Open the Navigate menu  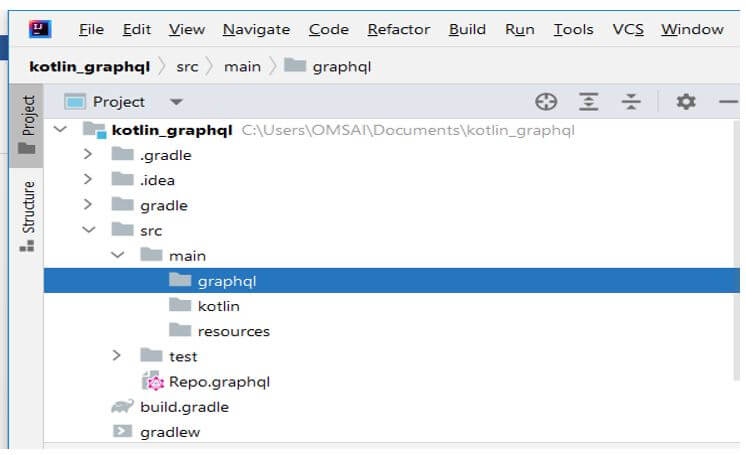(256, 30)
